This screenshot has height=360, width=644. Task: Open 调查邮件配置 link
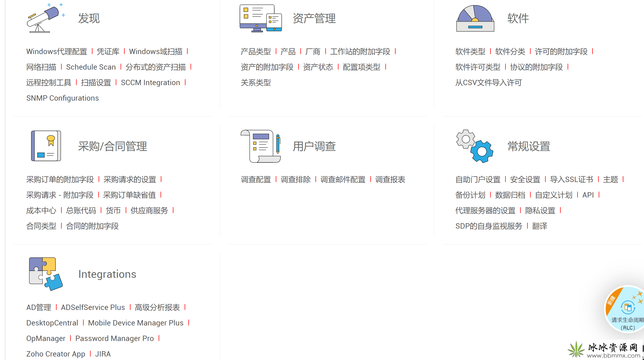pos(343,179)
